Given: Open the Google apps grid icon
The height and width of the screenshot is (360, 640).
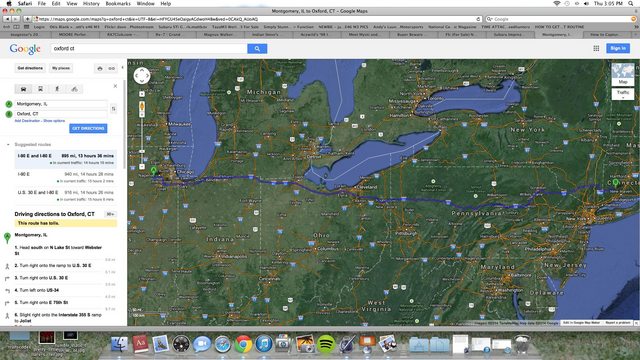Looking at the screenshot, I should (596, 48).
